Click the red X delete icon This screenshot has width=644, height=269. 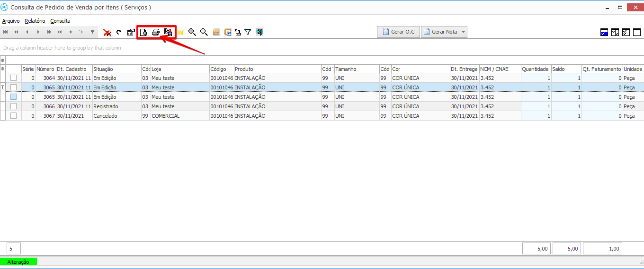coord(107,32)
